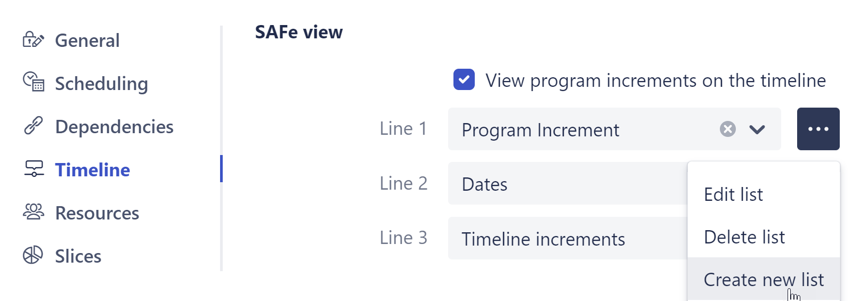
Task: Open the Dependencies settings section
Action: (114, 127)
